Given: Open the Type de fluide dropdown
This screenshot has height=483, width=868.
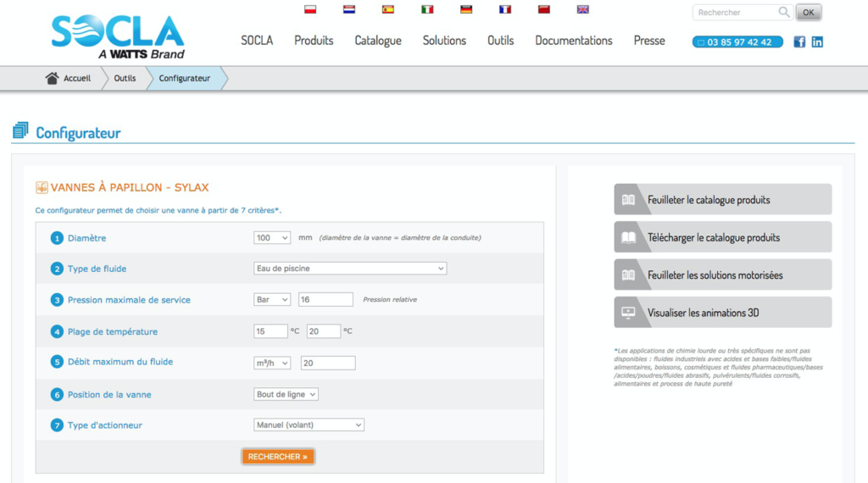Looking at the screenshot, I should (x=350, y=269).
